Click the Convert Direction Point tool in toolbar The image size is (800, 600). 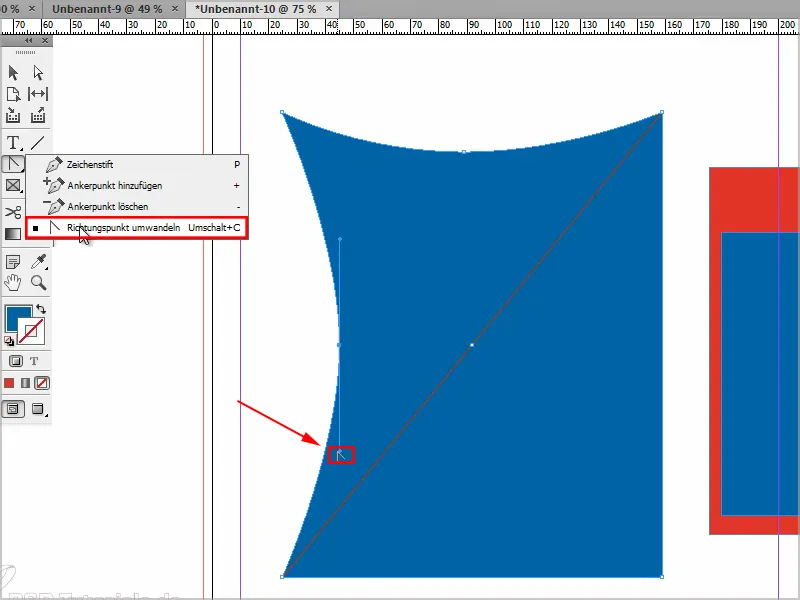click(13, 164)
